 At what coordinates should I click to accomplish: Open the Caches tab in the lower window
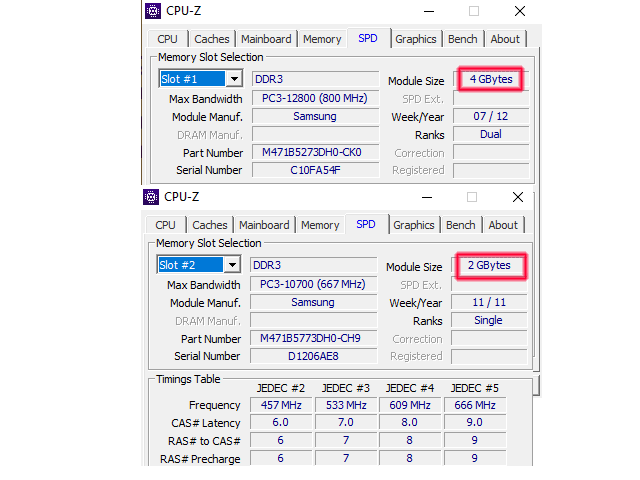[x=210, y=225]
